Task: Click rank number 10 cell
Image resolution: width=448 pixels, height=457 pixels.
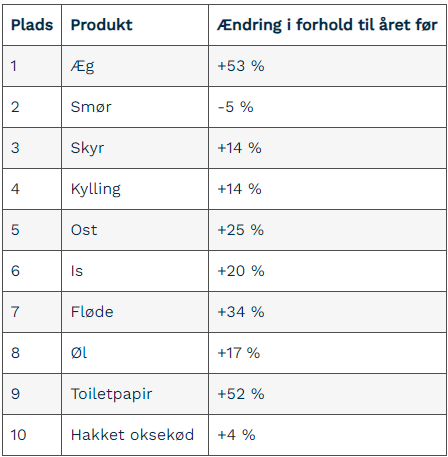Action: [32, 435]
